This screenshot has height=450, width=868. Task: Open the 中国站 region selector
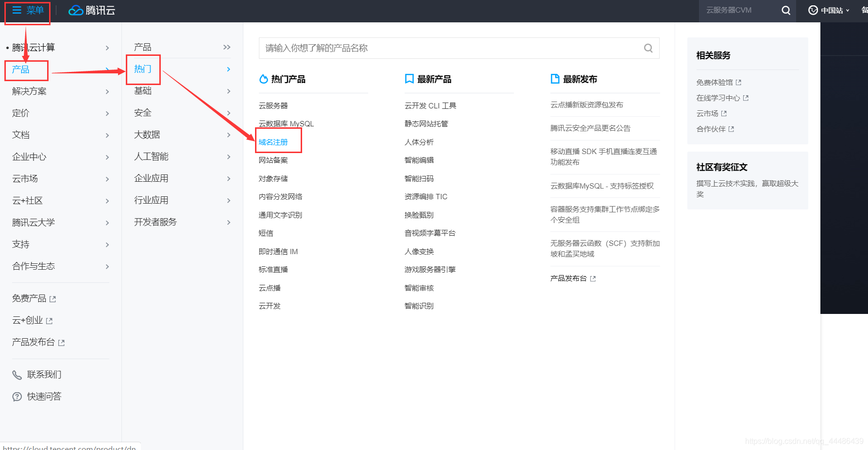(x=829, y=10)
